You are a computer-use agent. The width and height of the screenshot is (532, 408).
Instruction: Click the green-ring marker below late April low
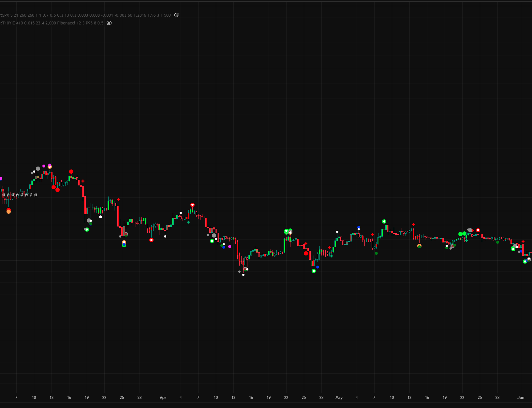314,271
